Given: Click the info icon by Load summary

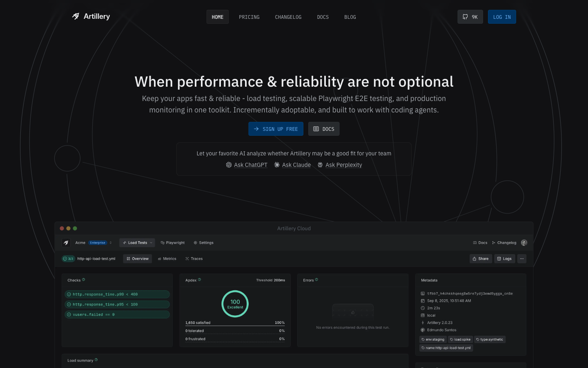Looking at the screenshot, I should 96,360.
